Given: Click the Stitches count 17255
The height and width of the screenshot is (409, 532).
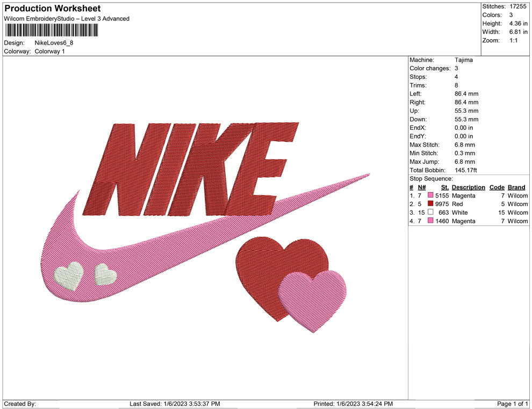Looking at the screenshot, I should click(x=517, y=6).
